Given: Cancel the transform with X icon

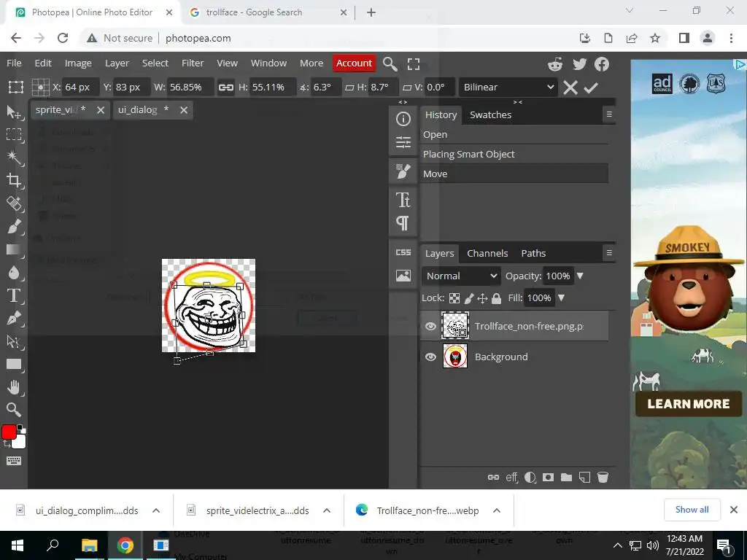Looking at the screenshot, I should (570, 87).
